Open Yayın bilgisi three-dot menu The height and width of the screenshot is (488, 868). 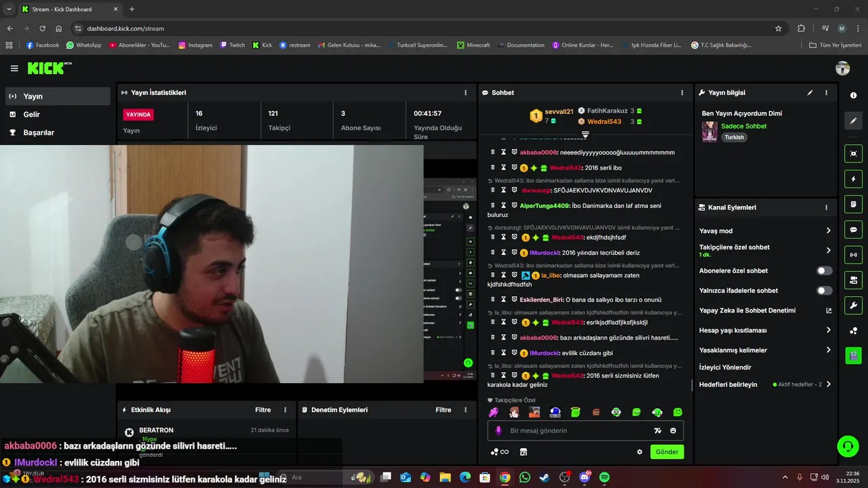tap(826, 93)
